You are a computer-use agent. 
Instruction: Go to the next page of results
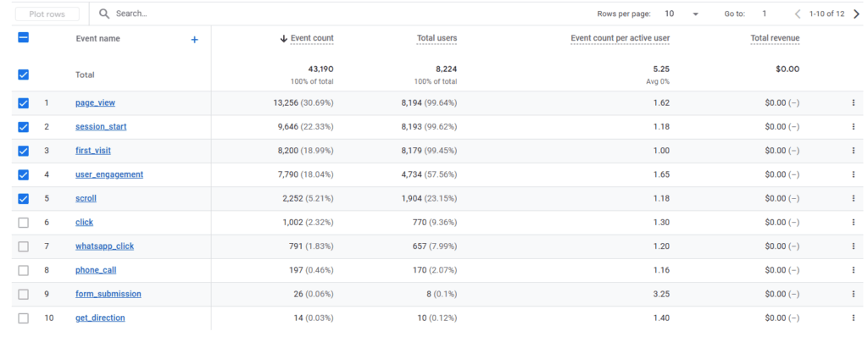tap(856, 14)
